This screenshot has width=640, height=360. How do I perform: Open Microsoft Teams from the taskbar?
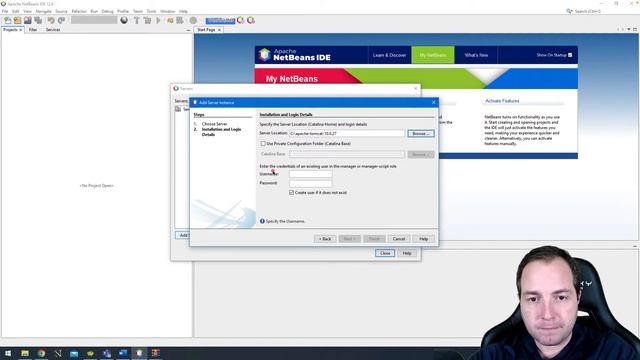click(x=107, y=353)
